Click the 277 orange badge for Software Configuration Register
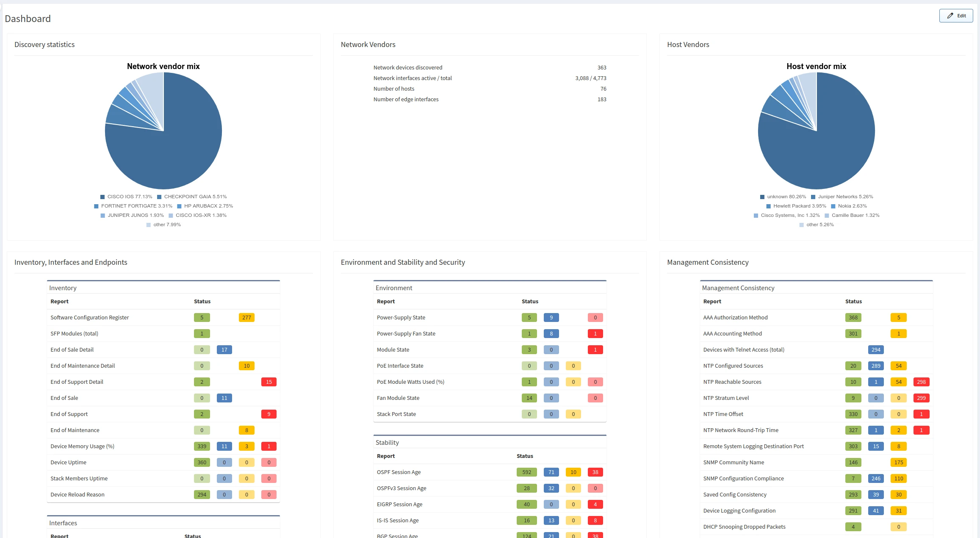 pyautogui.click(x=246, y=318)
